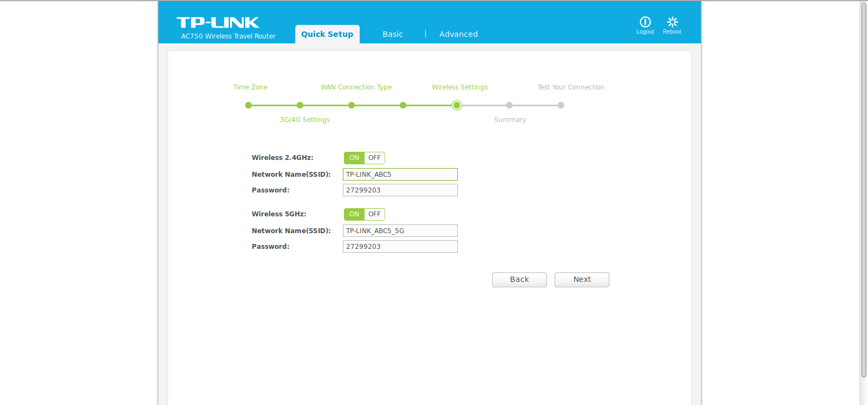Click the 5GHz Password field

click(400, 247)
